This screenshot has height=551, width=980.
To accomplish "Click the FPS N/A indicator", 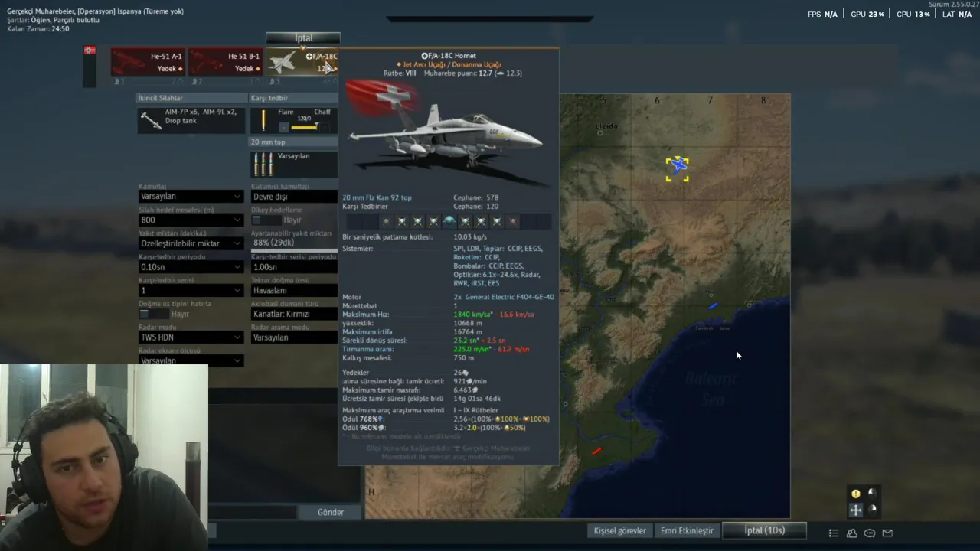I will click(x=823, y=15).
